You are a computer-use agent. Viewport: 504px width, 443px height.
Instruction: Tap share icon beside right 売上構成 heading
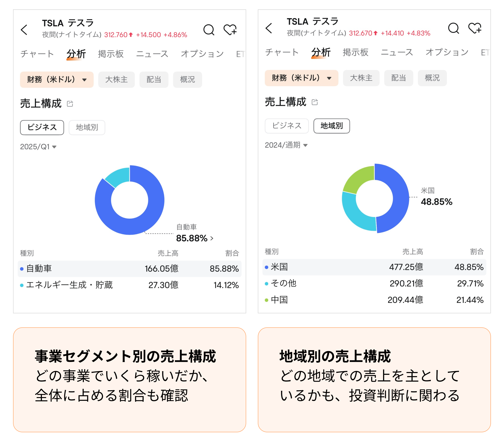(x=315, y=102)
